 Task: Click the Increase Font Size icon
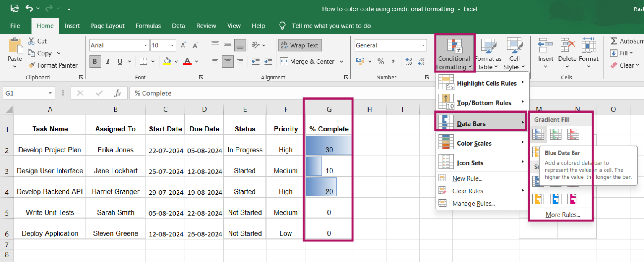pyautogui.click(x=183, y=45)
